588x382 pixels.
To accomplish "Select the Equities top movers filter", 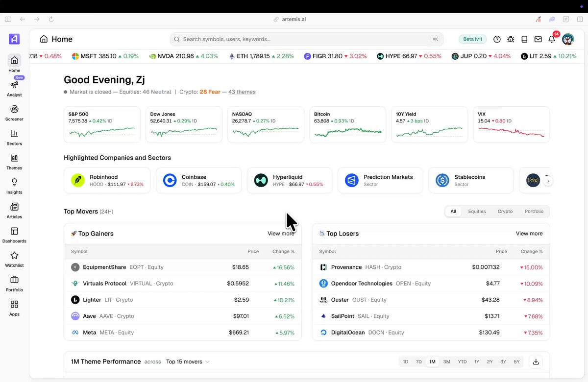I will tap(477, 212).
